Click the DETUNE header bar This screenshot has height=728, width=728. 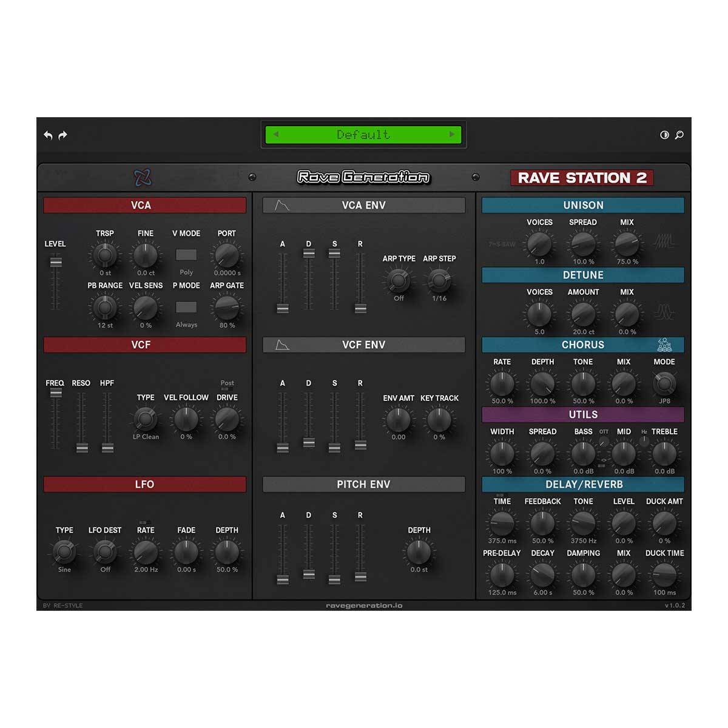pos(583,275)
